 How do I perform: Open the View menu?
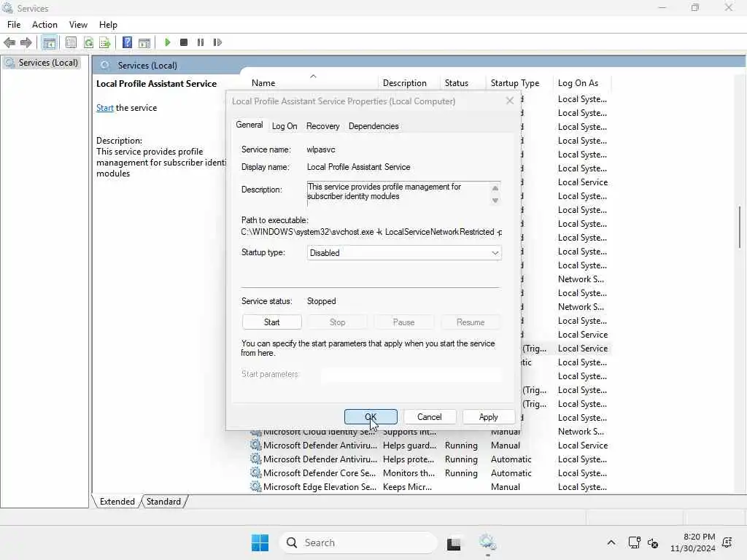tap(78, 24)
